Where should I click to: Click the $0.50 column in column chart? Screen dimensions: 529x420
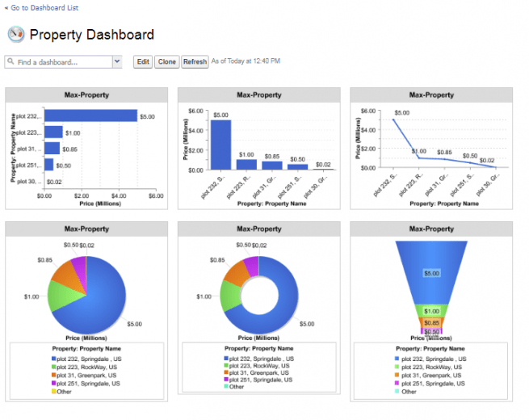tap(297, 167)
